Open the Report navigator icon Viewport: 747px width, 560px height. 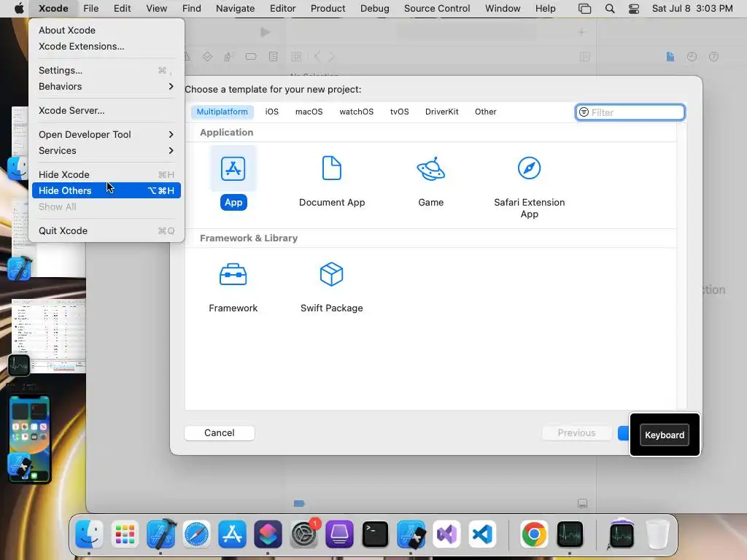point(273,57)
